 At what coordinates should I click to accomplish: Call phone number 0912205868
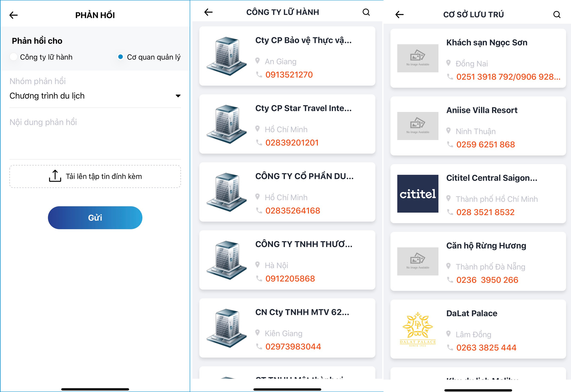pyautogui.click(x=290, y=279)
